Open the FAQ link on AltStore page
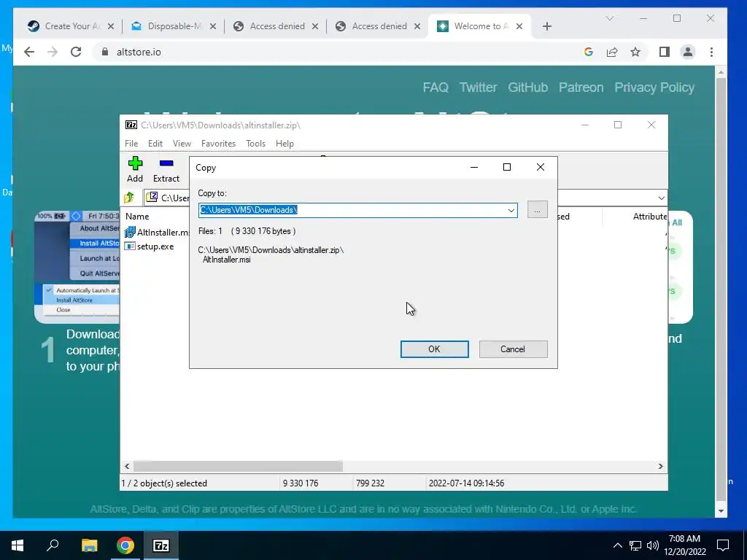Image resolution: width=747 pixels, height=560 pixels. (436, 87)
